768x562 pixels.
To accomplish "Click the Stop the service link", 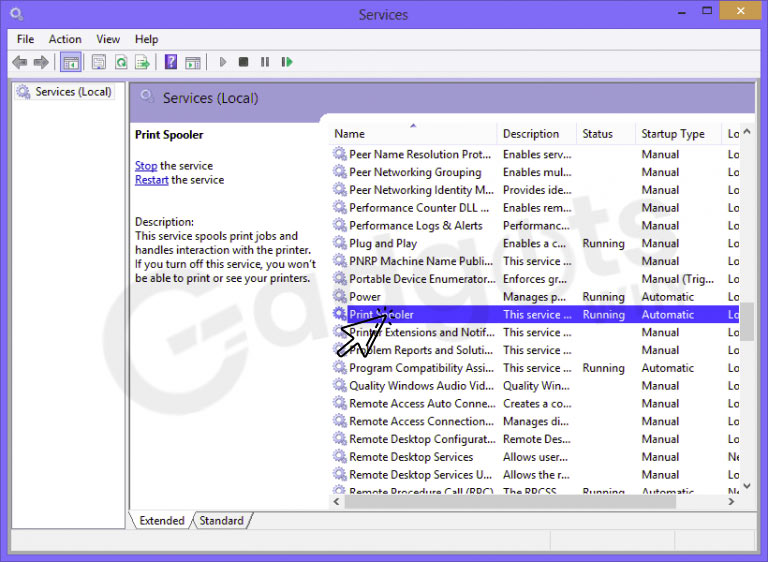I will (146, 166).
